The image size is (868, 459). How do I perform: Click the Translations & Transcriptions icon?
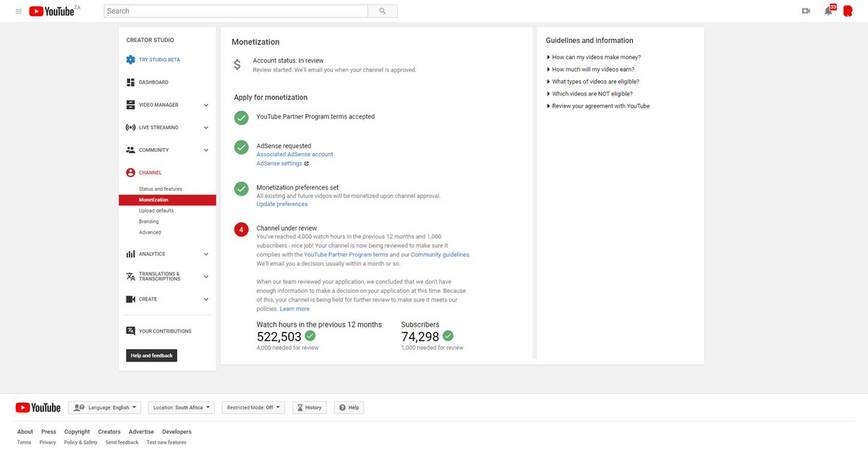(x=130, y=277)
